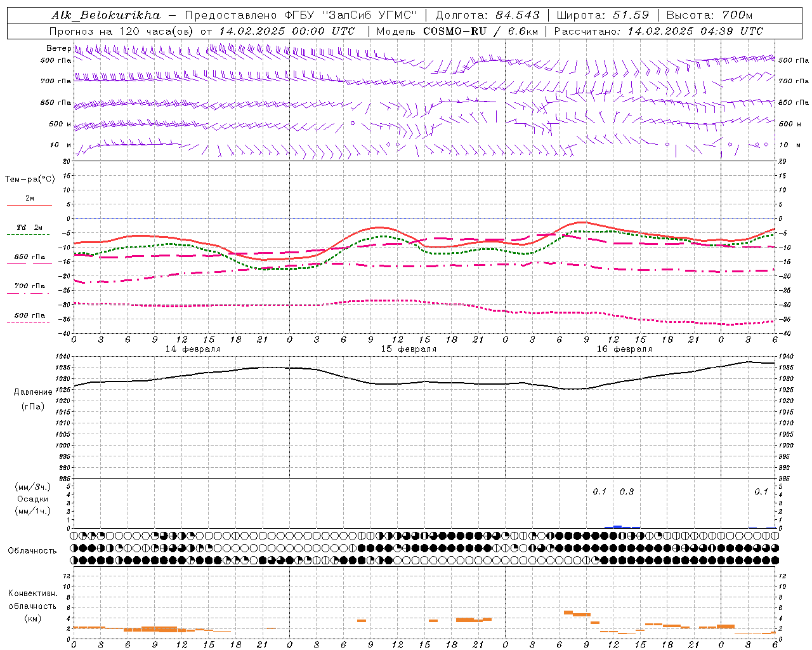Select the 2м temperature legend entry
This screenshot has width=812, height=650.
coord(30,198)
